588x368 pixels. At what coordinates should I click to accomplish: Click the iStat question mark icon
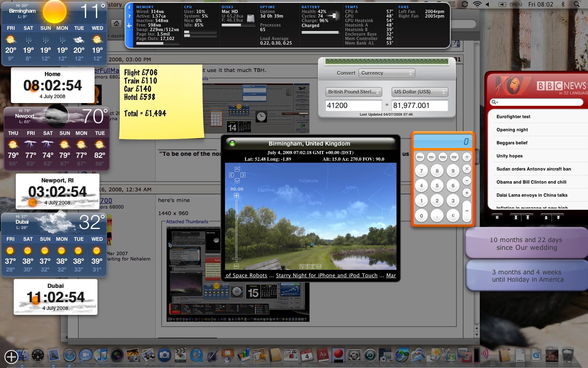pyautogui.click(x=129, y=16)
